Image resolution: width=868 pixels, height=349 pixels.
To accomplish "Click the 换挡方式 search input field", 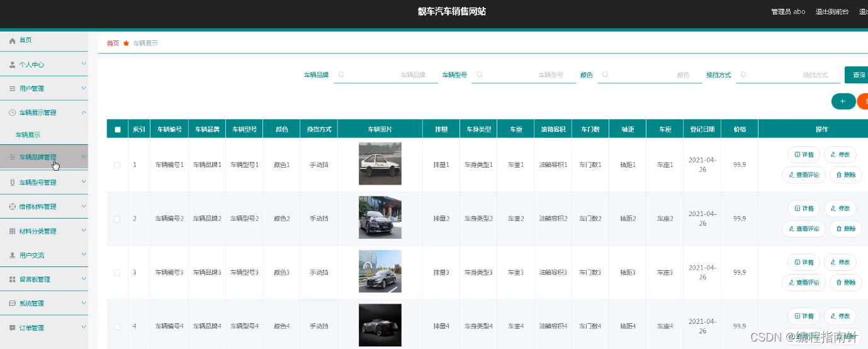I will [788, 75].
